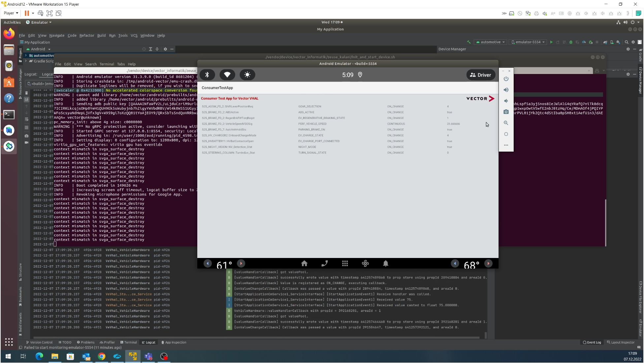
Task: Open the Android project view dropdown
Action: click(39, 49)
